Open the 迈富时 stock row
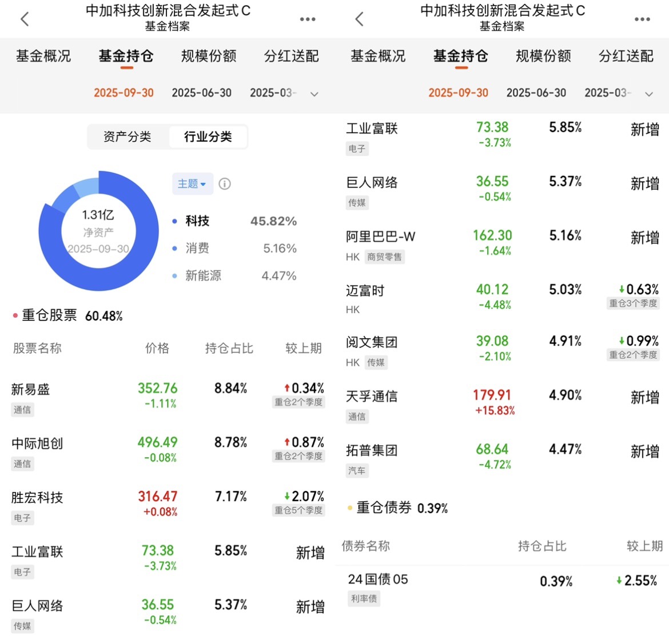Screen dimensions: 669x644 click(x=503, y=300)
